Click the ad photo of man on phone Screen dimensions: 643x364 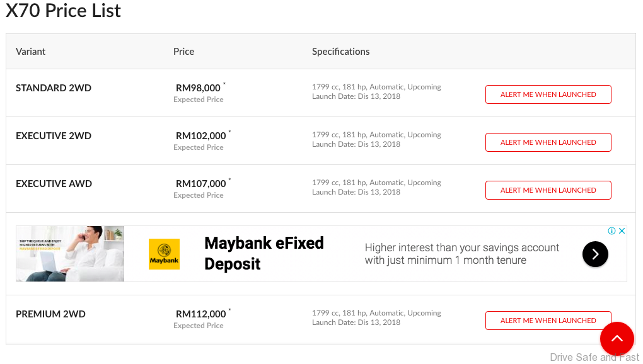click(x=70, y=254)
